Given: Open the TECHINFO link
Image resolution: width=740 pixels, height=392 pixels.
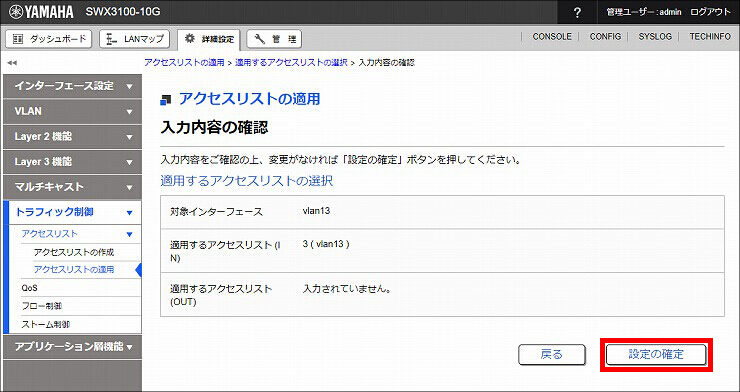Looking at the screenshot, I should [x=710, y=36].
